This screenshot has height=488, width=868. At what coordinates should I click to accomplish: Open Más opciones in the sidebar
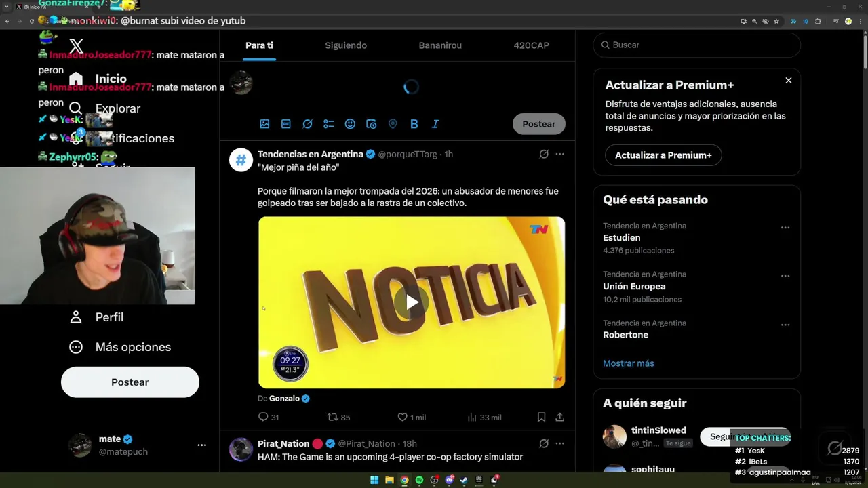pyautogui.click(x=120, y=347)
